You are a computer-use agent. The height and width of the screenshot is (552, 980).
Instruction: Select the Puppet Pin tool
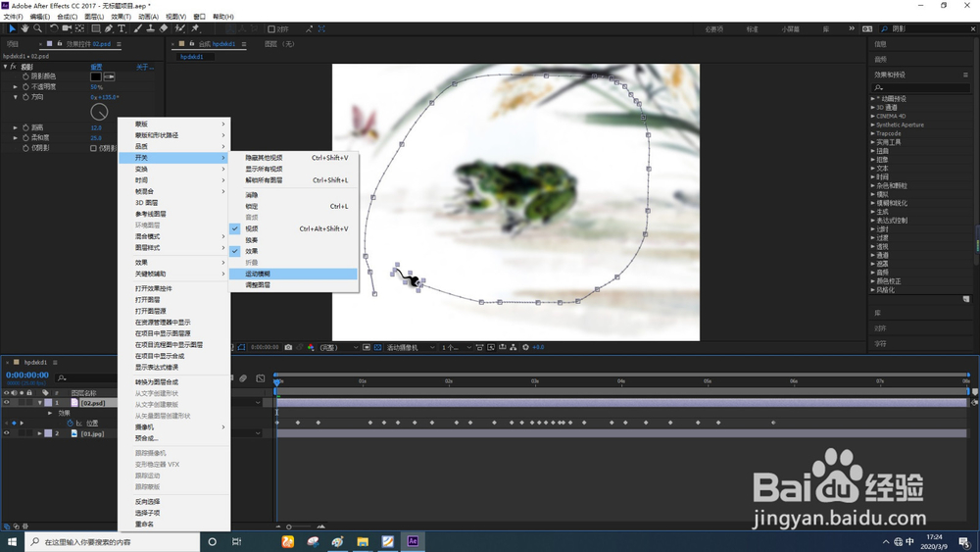195,28
